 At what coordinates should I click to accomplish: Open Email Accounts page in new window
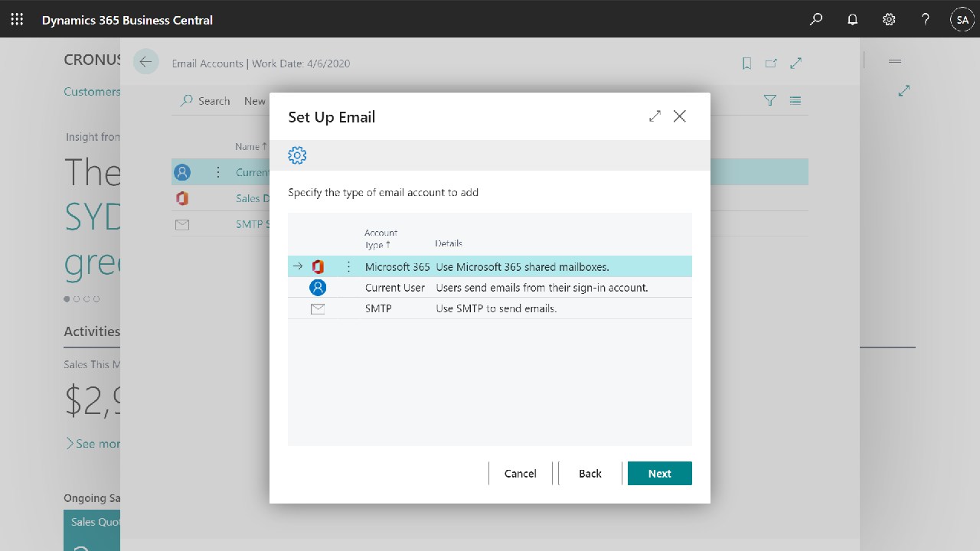pyautogui.click(x=772, y=64)
